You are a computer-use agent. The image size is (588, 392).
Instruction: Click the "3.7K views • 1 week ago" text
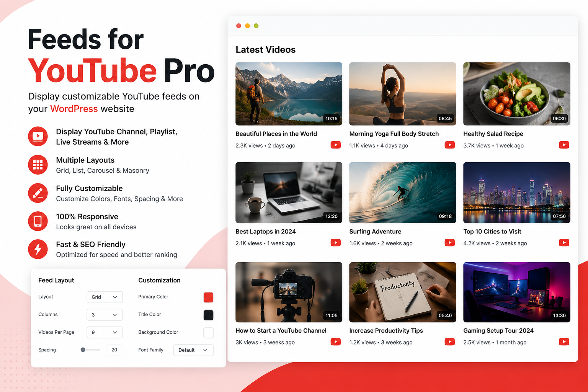(493, 145)
